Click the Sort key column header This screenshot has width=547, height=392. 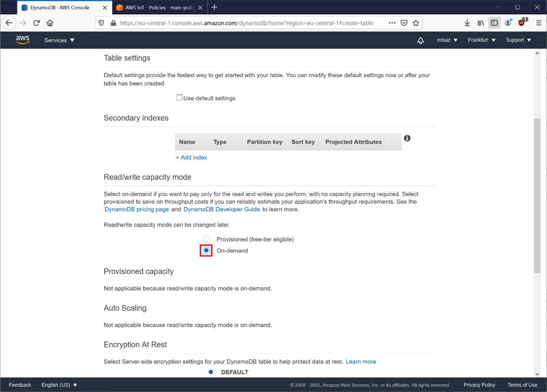[303, 142]
